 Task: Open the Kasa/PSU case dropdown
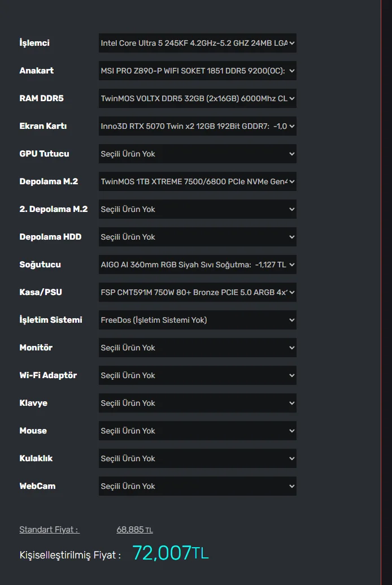(197, 292)
